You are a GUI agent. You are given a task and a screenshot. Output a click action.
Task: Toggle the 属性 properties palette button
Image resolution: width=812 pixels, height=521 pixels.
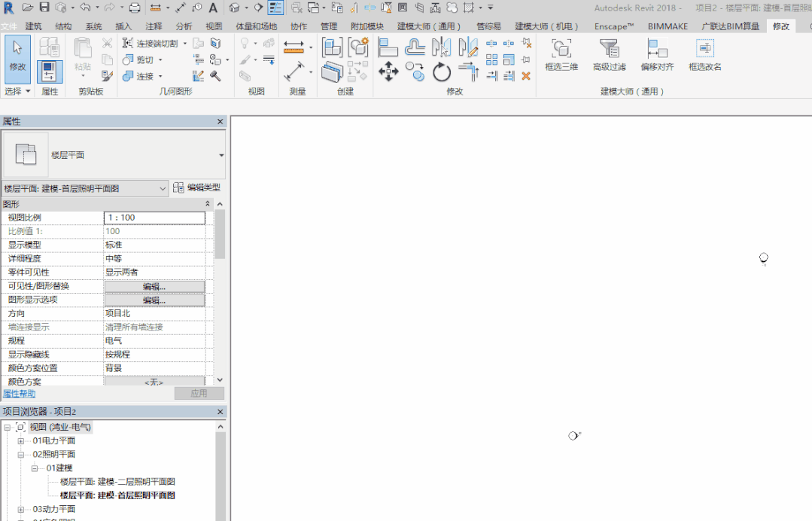pyautogui.click(x=50, y=72)
